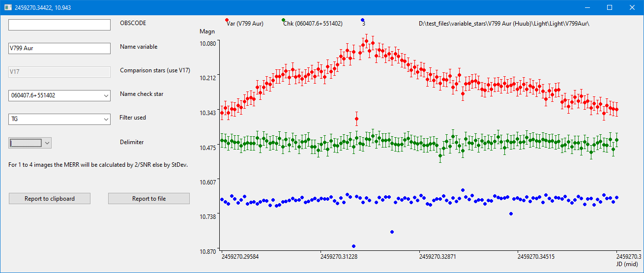
Task: Click the isolated red outlier point below the Var curve
Action: (x=356, y=119)
